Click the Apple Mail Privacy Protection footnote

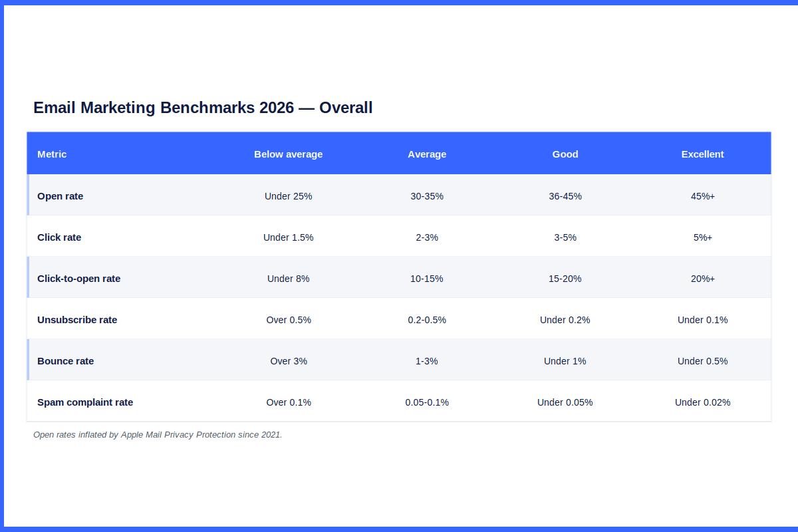[158, 435]
